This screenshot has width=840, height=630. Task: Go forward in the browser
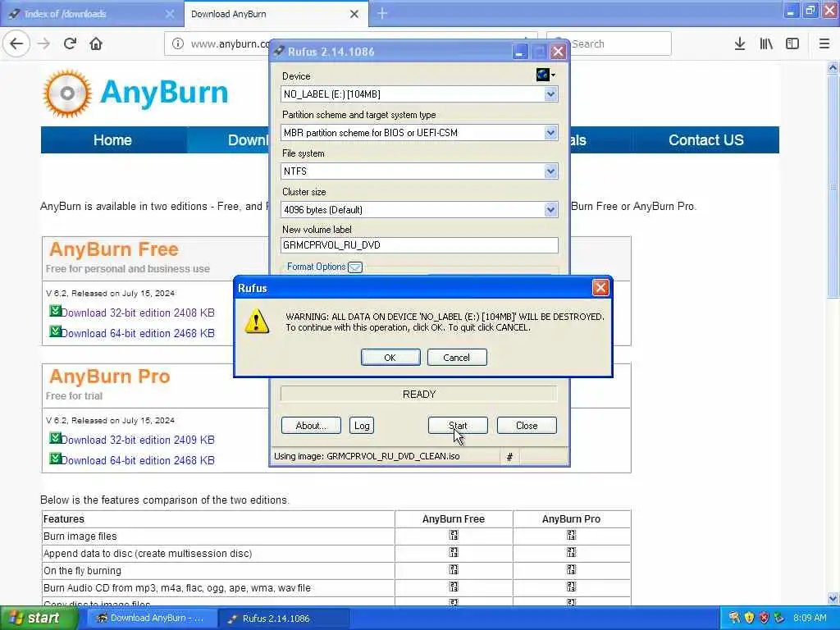pyautogui.click(x=44, y=43)
